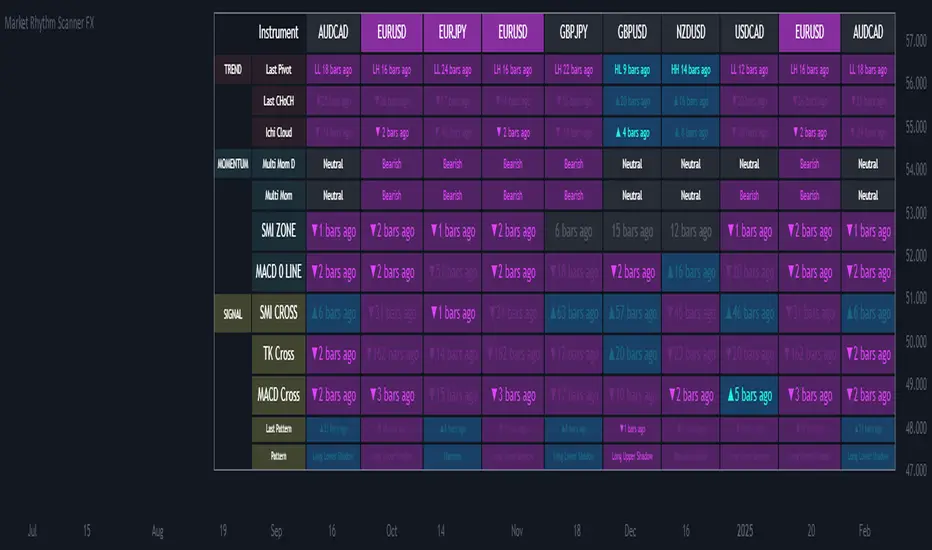932x550 pixels.
Task: Select the 'HH 14 bars ago' cell
Action: (x=691, y=70)
